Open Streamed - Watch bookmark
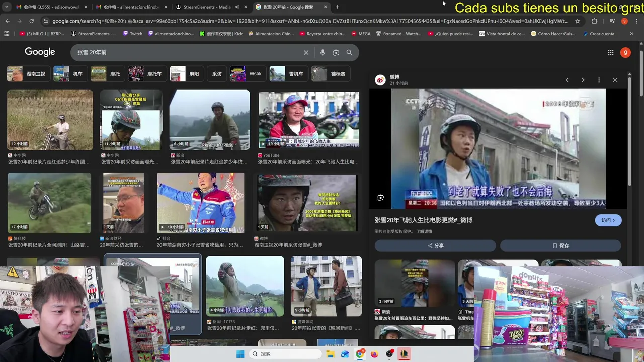Viewport: 644px width, 362px height. coord(398,34)
